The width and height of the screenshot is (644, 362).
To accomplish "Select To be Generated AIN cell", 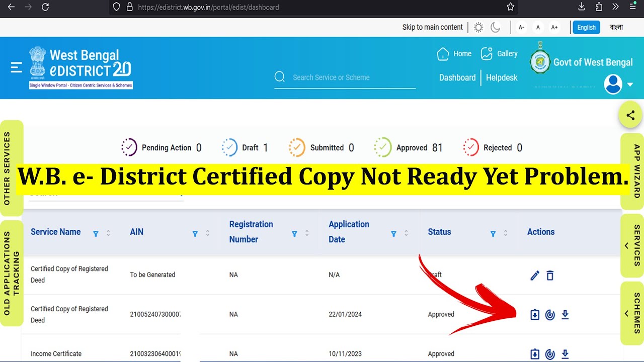I will tap(152, 275).
